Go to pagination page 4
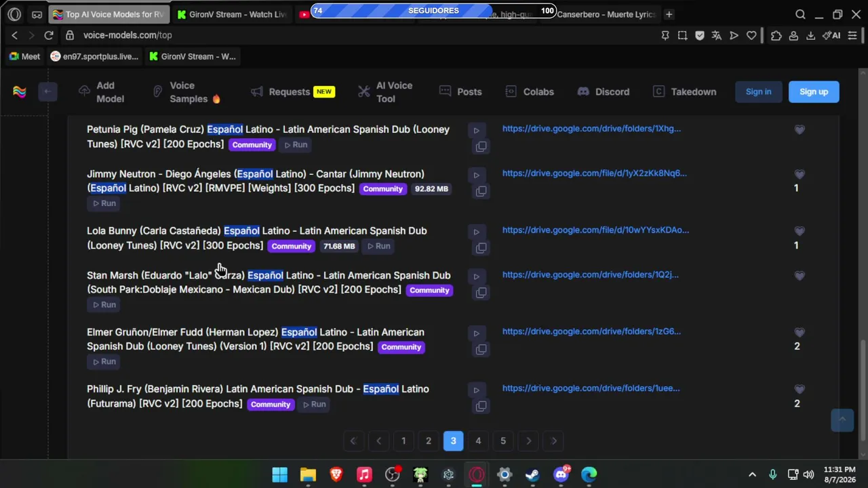This screenshot has width=868, height=488. tap(478, 441)
